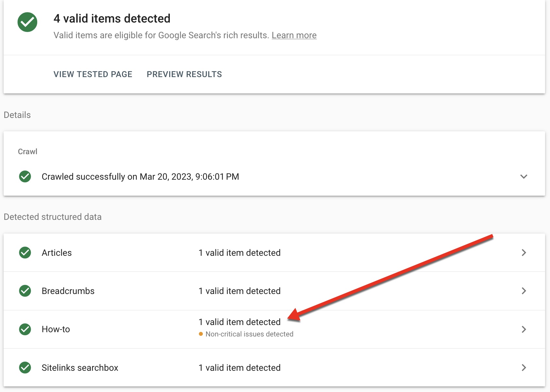
Task: Open Sitelinks searchbox details via right chevron
Action: coord(524,367)
